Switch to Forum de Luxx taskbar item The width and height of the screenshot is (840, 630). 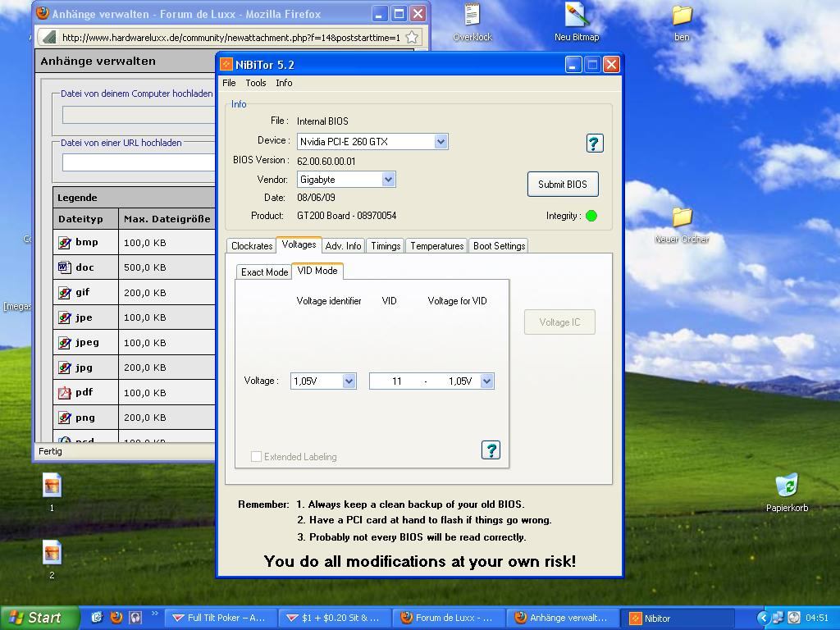coord(449,618)
